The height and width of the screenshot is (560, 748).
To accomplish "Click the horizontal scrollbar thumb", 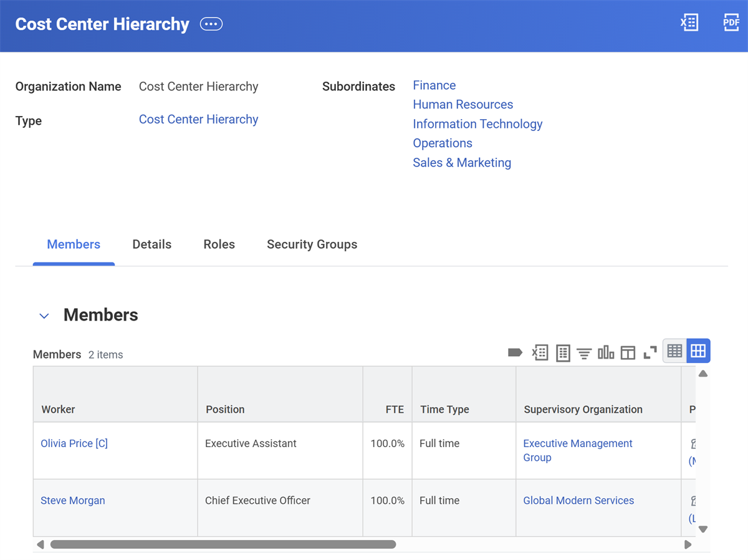I will [x=223, y=544].
